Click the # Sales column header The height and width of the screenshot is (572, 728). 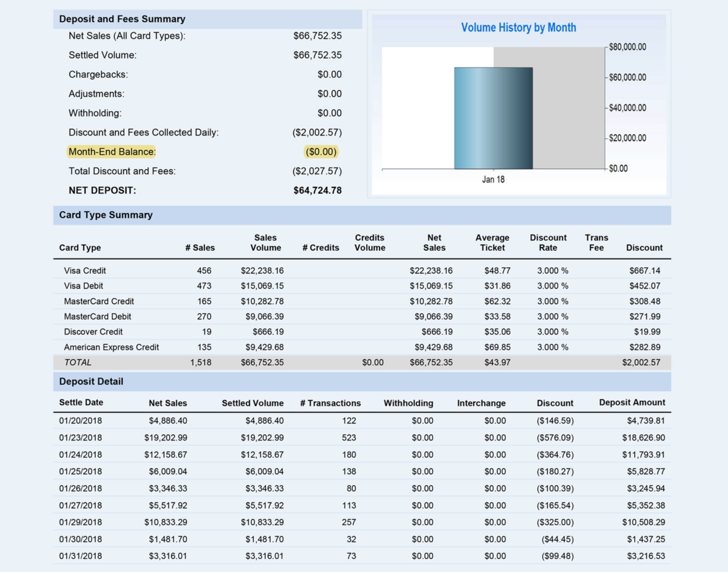tap(200, 248)
